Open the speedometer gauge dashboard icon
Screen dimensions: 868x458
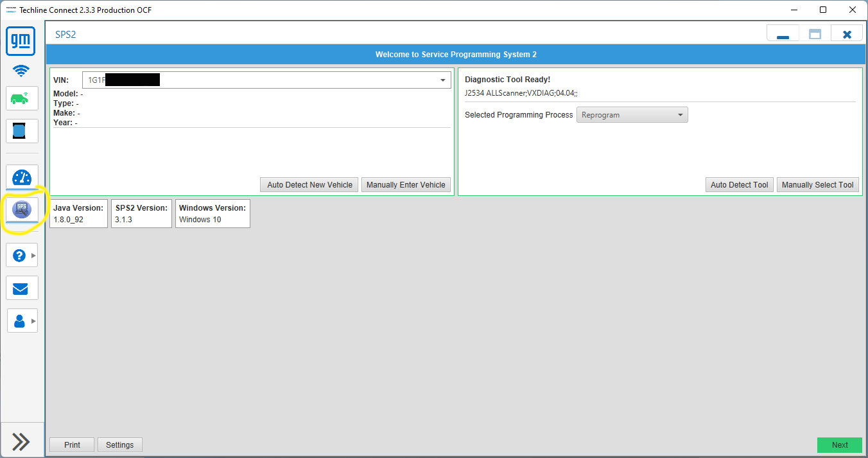[x=22, y=177]
